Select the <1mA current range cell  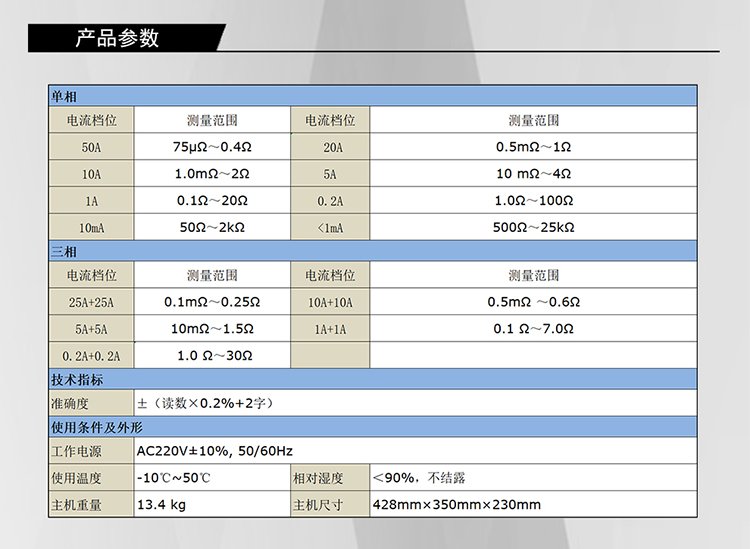point(330,228)
